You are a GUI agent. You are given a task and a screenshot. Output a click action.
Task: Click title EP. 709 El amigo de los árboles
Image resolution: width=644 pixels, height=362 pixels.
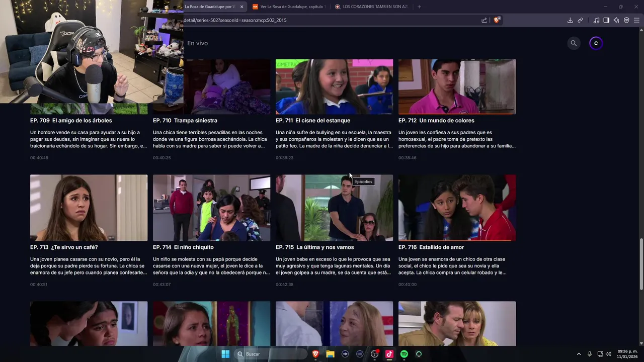coord(71,121)
